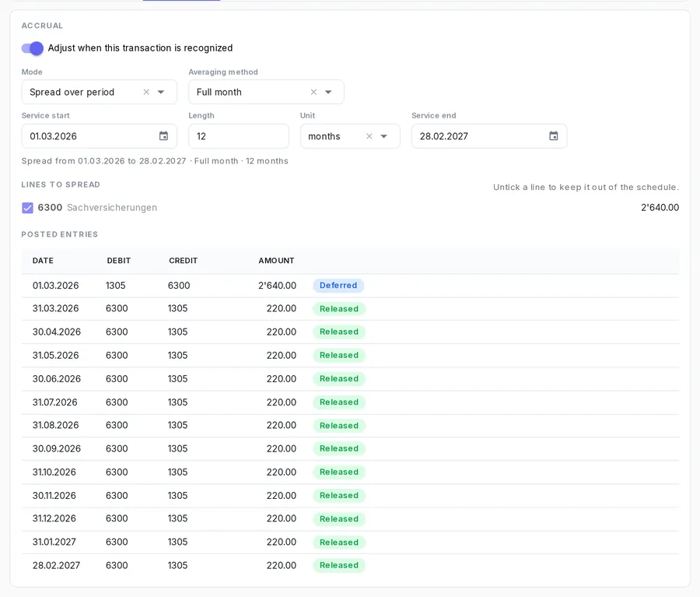Viewport: 700px width, 597px height.
Task: Click the 31.05.2026 entry date
Action: 55,355
